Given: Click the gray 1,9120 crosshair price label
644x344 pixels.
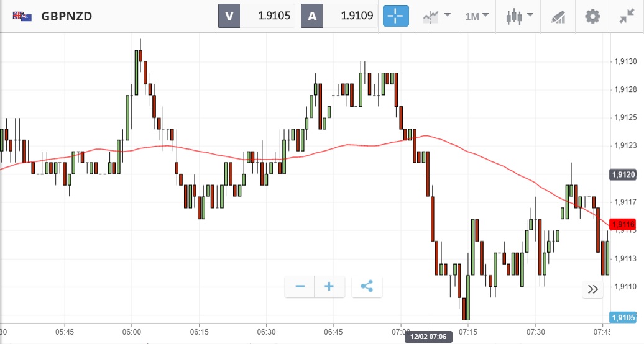Looking at the screenshot, I should click(623, 175).
